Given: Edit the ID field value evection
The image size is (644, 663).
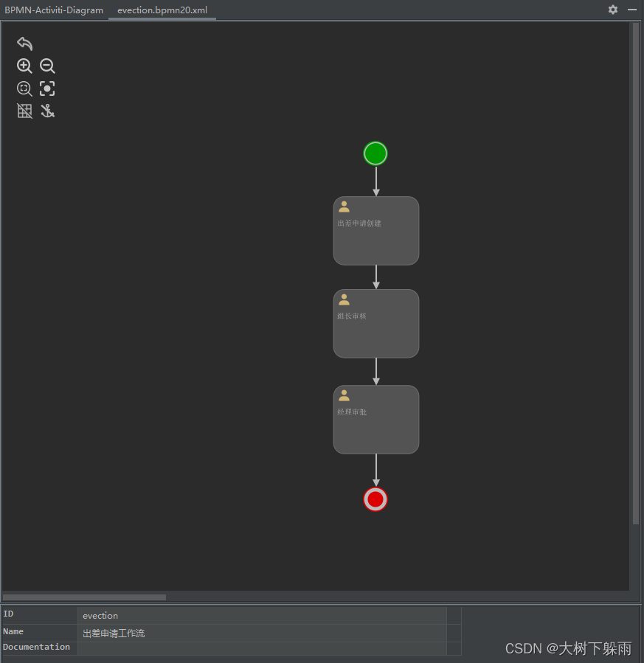Looking at the screenshot, I should point(262,616).
